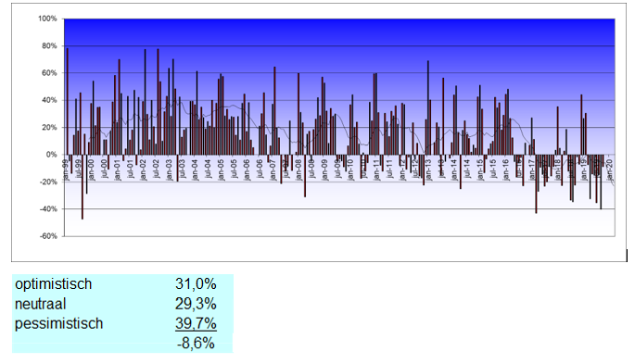Viewport: 635px width, 364px height.
Task: Select the 60% y-axis label
Action: 49,73
